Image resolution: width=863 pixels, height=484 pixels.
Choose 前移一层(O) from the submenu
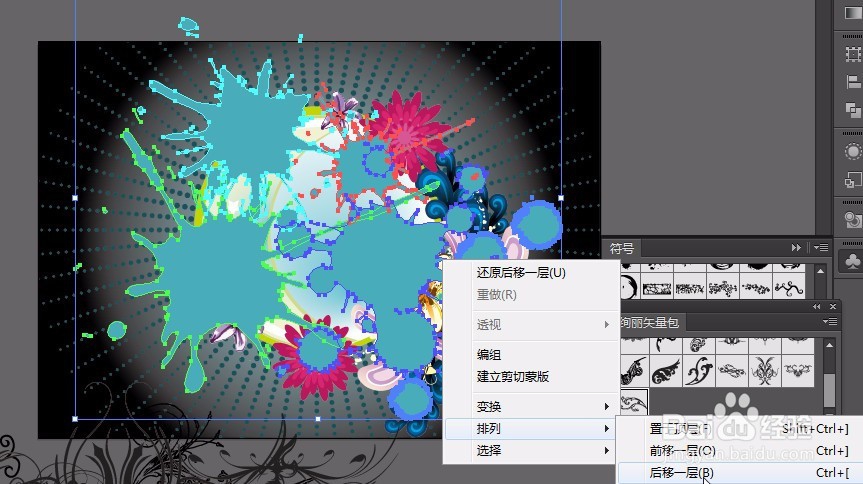(738, 450)
